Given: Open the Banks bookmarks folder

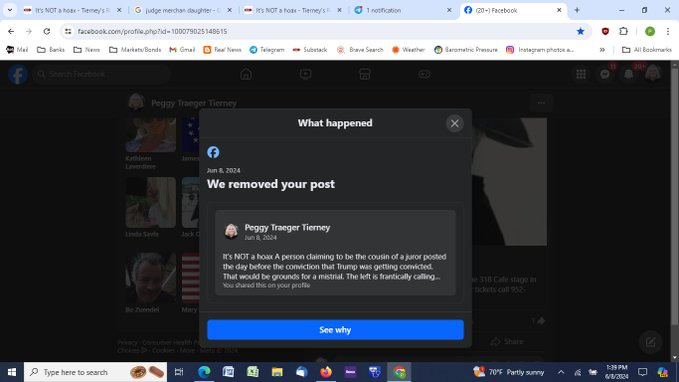Looking at the screenshot, I should point(51,50).
